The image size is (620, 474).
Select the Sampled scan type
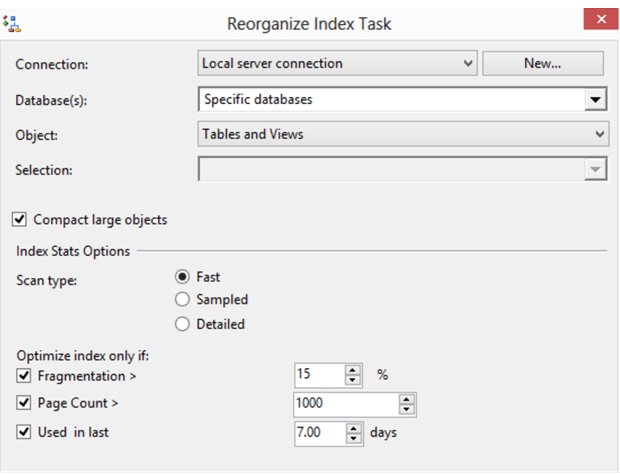coord(182,299)
